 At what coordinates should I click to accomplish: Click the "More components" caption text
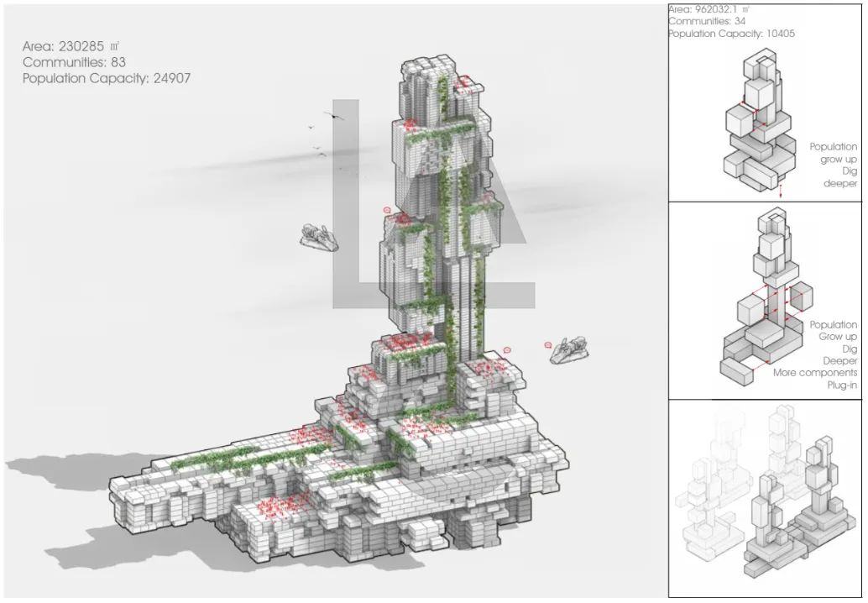(x=814, y=372)
